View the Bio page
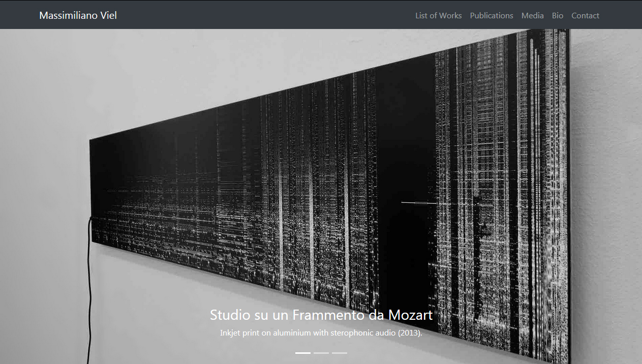This screenshot has width=642, height=364. click(x=558, y=15)
